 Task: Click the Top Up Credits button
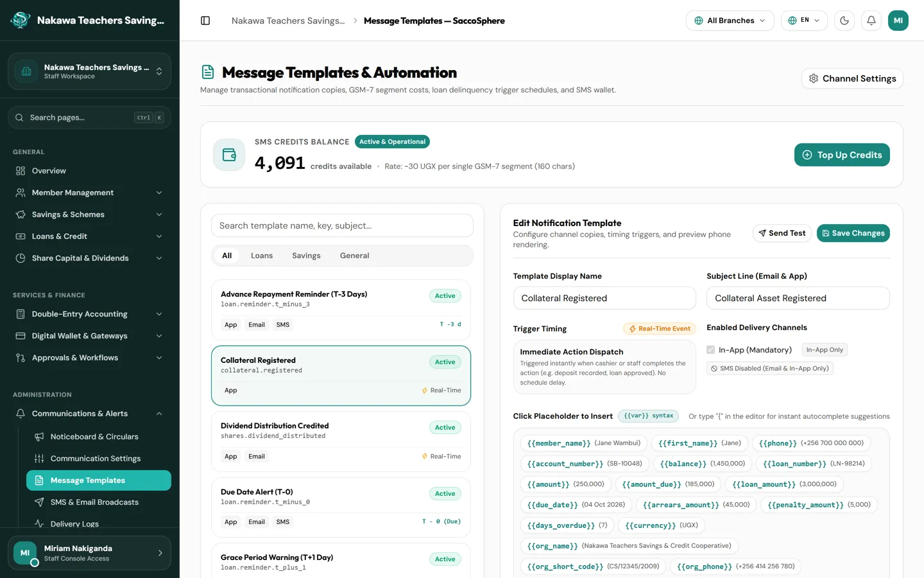click(x=842, y=155)
